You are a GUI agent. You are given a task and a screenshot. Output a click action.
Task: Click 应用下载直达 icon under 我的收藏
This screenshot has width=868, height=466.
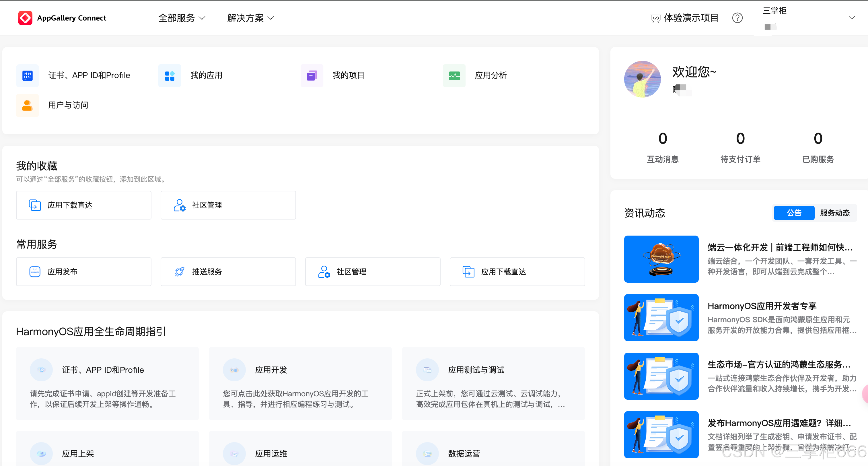(x=35, y=205)
